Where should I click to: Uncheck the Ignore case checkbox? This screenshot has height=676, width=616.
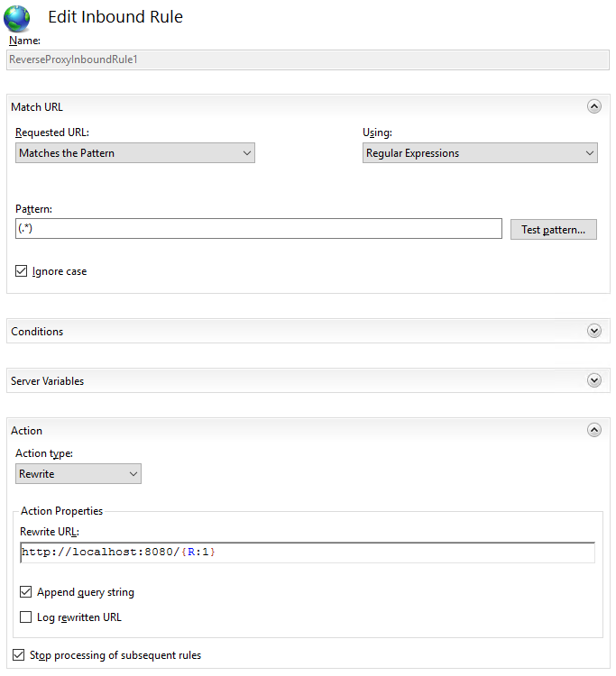pos(21,270)
